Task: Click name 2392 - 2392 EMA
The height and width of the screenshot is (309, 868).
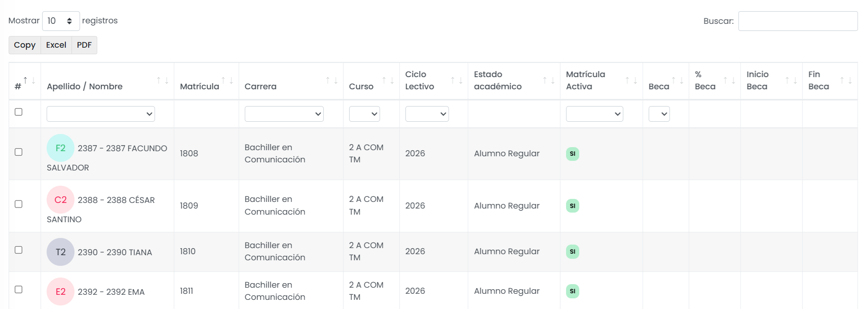Action: tap(111, 292)
